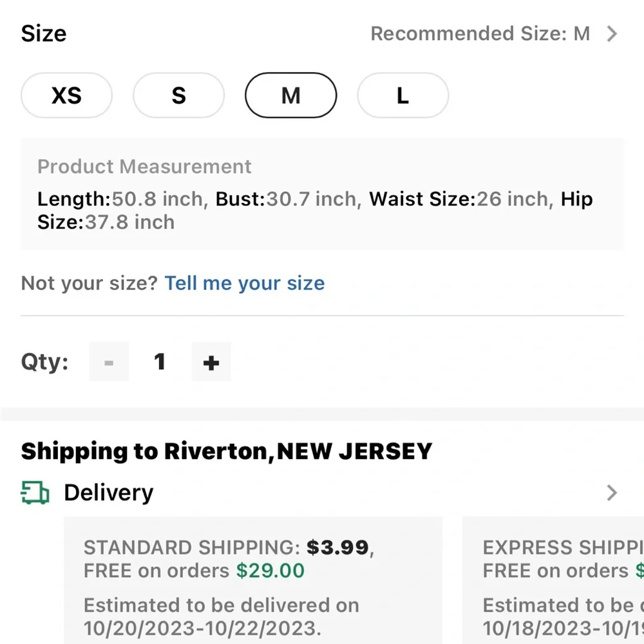The image size is (644, 644).
Task: Pick size L
Action: (x=402, y=96)
